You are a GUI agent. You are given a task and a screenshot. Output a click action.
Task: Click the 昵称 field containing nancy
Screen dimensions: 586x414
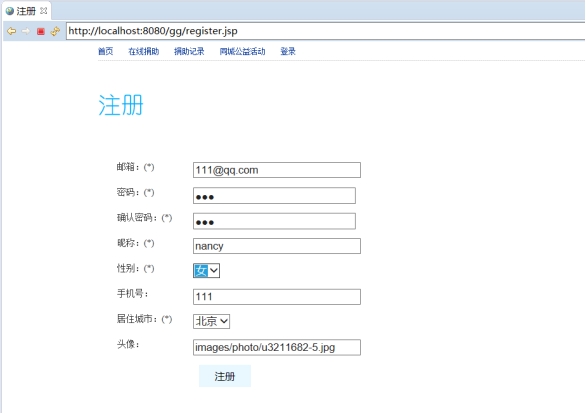pyautogui.click(x=277, y=246)
